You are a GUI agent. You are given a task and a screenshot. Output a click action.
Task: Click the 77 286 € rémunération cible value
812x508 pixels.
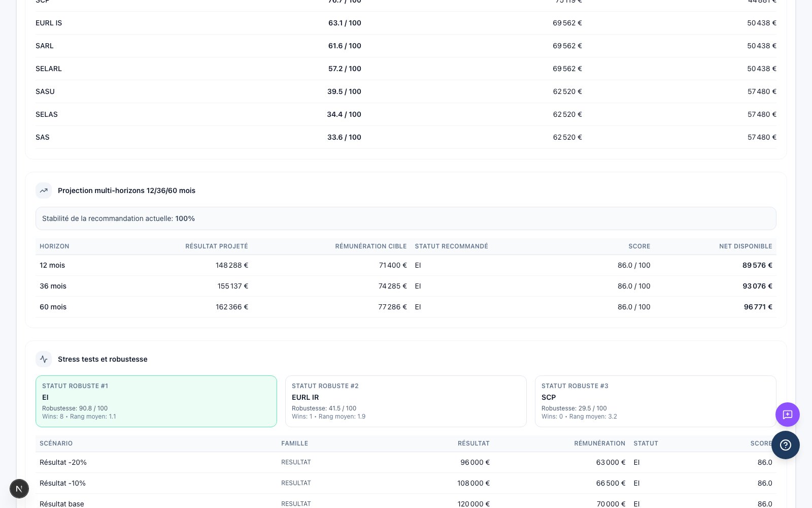392,307
